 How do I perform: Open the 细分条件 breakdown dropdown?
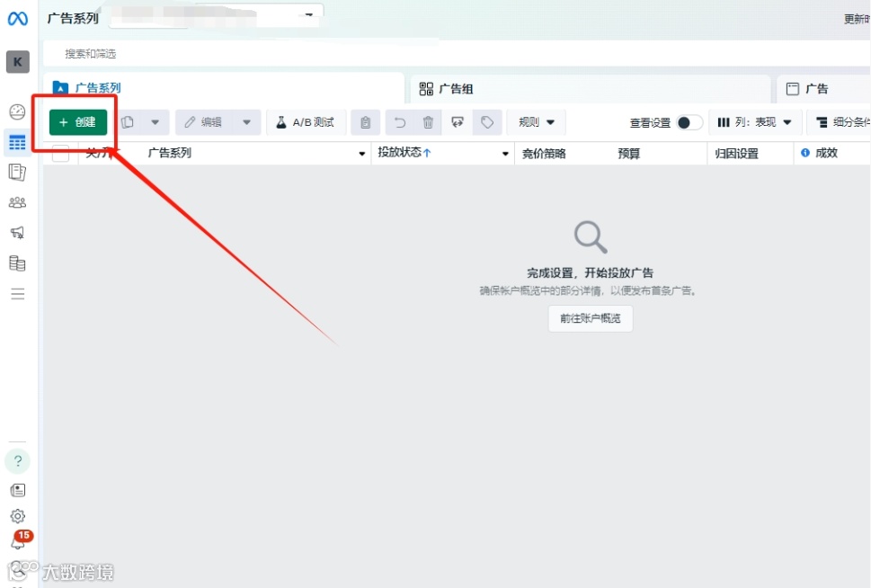840,122
